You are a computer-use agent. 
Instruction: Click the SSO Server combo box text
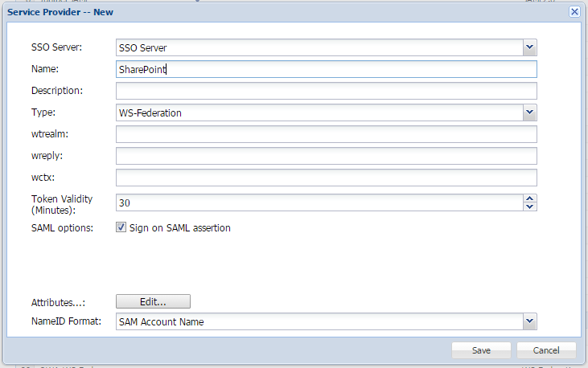coord(319,48)
